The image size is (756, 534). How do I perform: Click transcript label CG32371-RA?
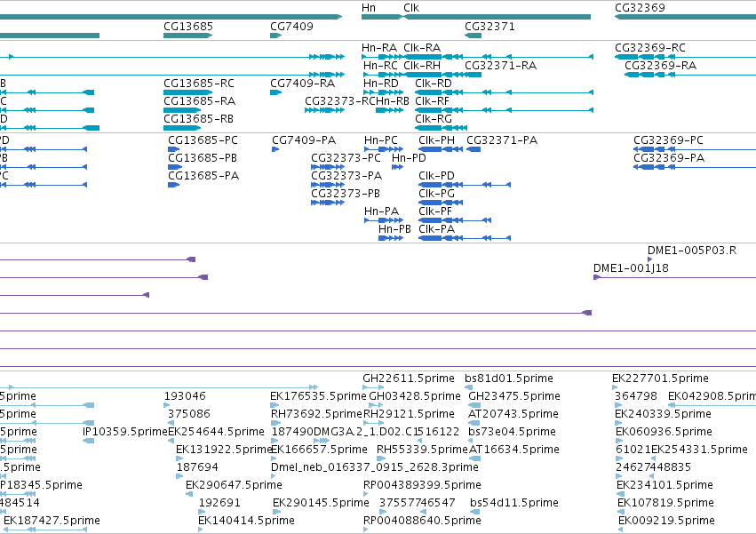pyautogui.click(x=500, y=66)
